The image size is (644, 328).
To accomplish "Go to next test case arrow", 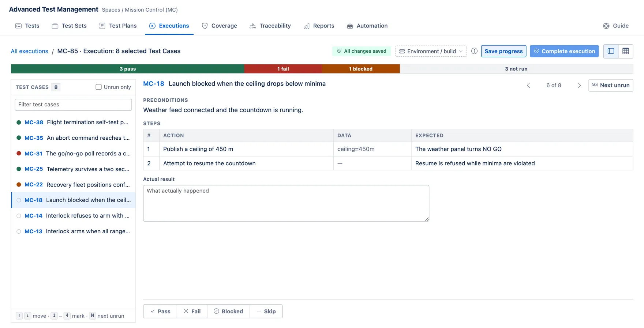I will point(579,85).
